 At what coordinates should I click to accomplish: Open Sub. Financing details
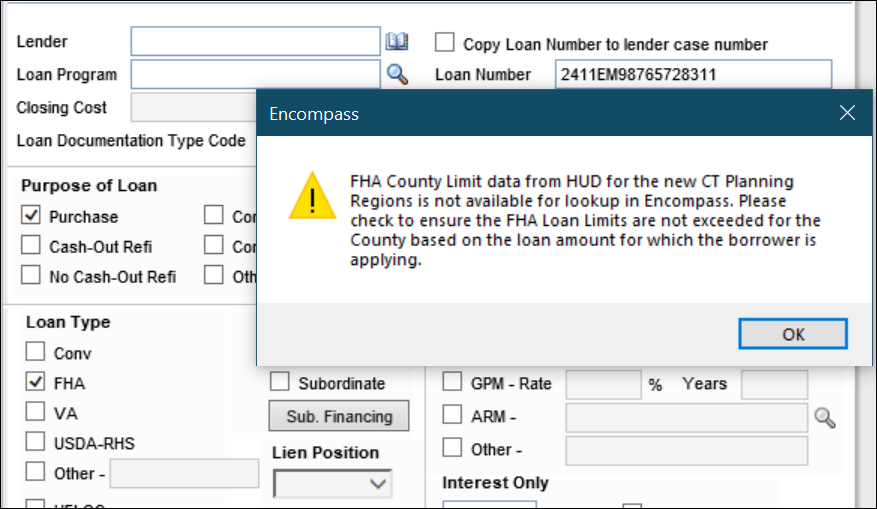point(339,416)
